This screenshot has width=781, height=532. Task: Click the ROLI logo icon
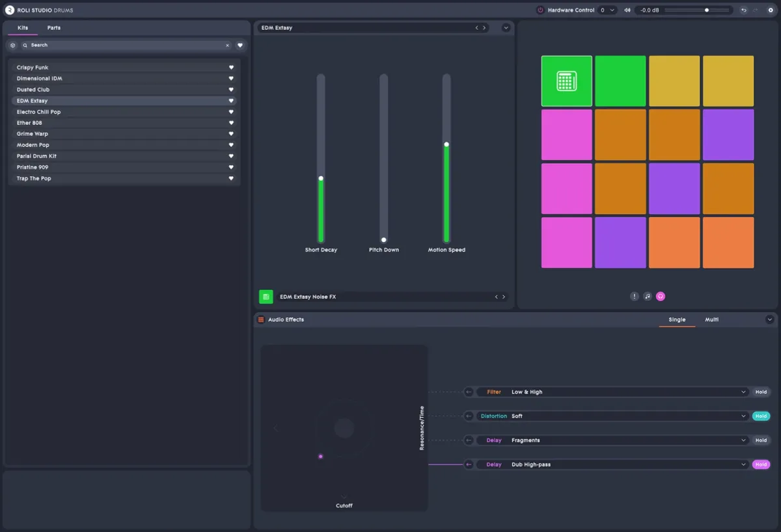point(10,10)
